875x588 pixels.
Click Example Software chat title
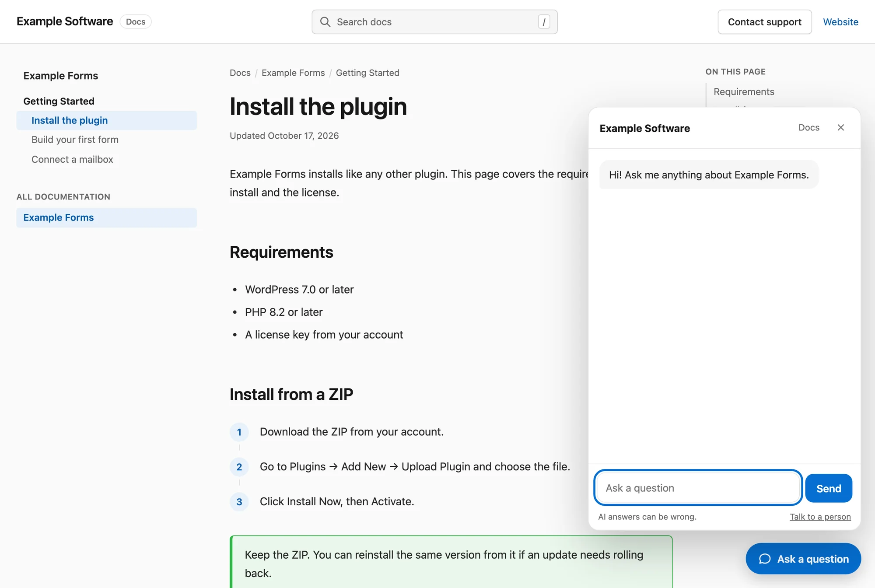644,128
